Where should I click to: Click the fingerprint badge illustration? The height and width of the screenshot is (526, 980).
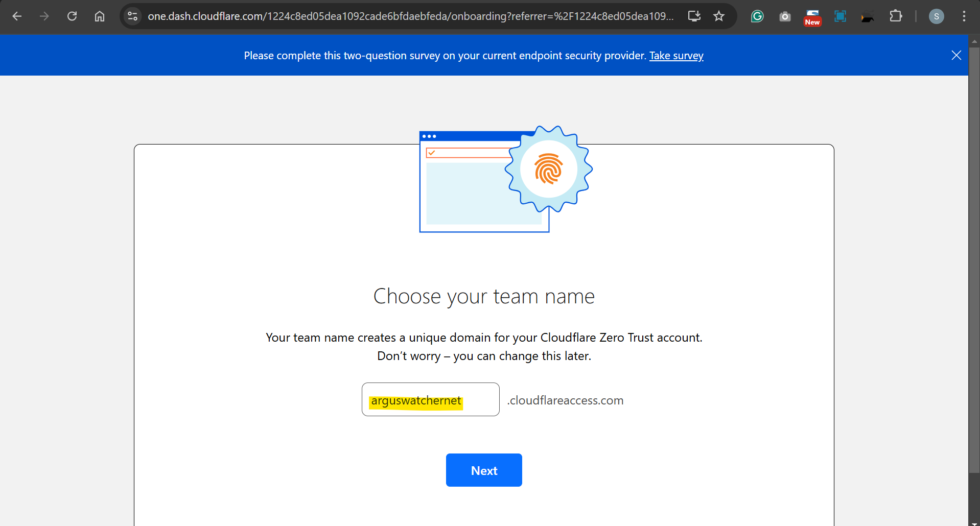point(548,169)
